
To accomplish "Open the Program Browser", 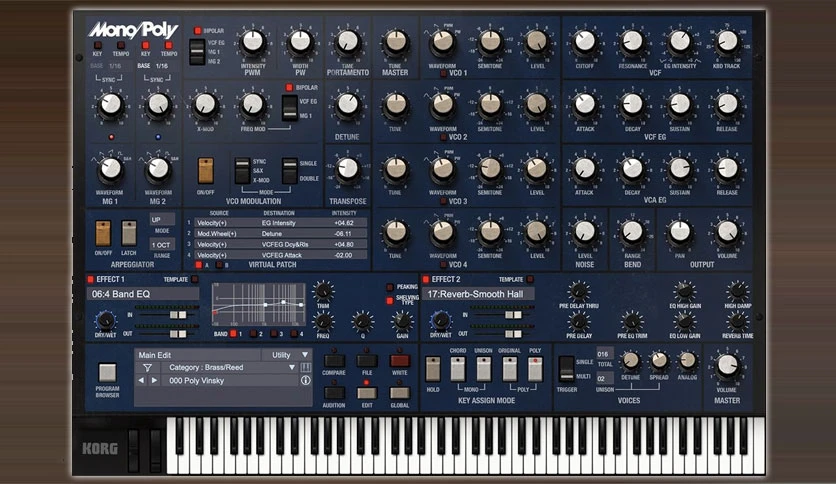I will 107,372.
